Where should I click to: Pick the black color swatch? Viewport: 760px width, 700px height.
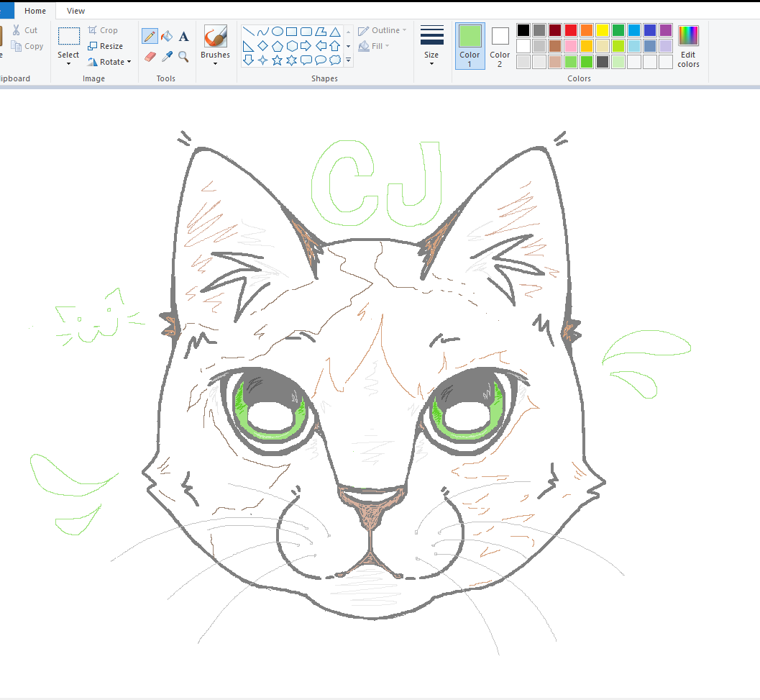pyautogui.click(x=523, y=30)
